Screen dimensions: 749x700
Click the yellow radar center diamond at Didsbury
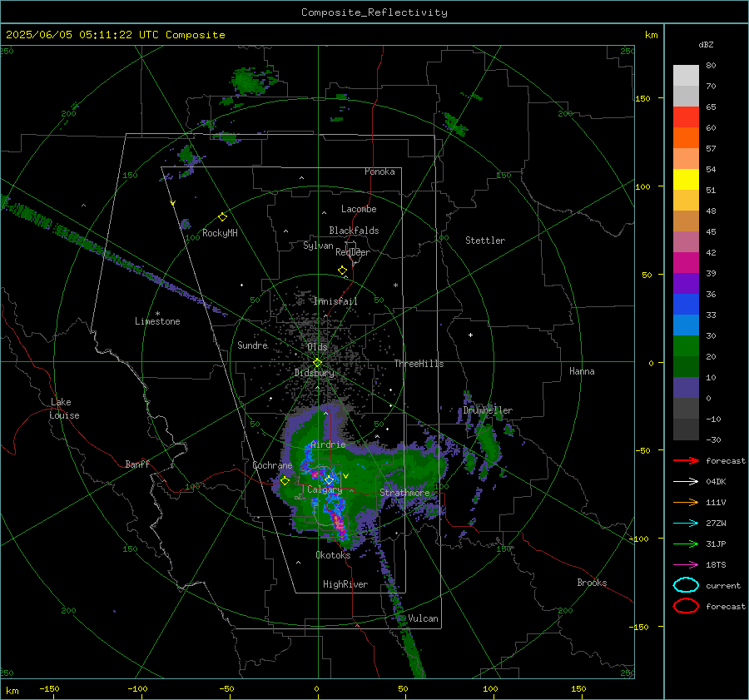[x=317, y=363]
